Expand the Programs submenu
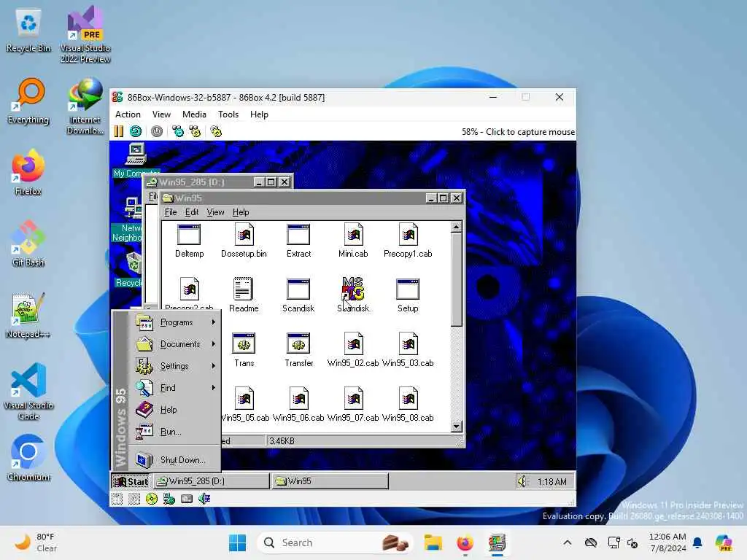This screenshot has width=747, height=560. pos(175,322)
